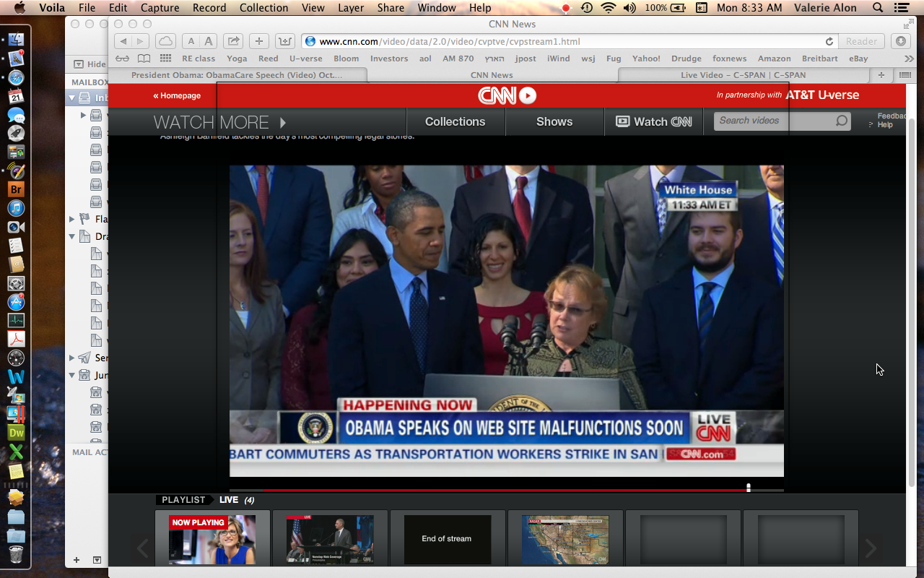Click the video progress scrubber bar
Viewport: 924px width, 578px height.
point(505,488)
